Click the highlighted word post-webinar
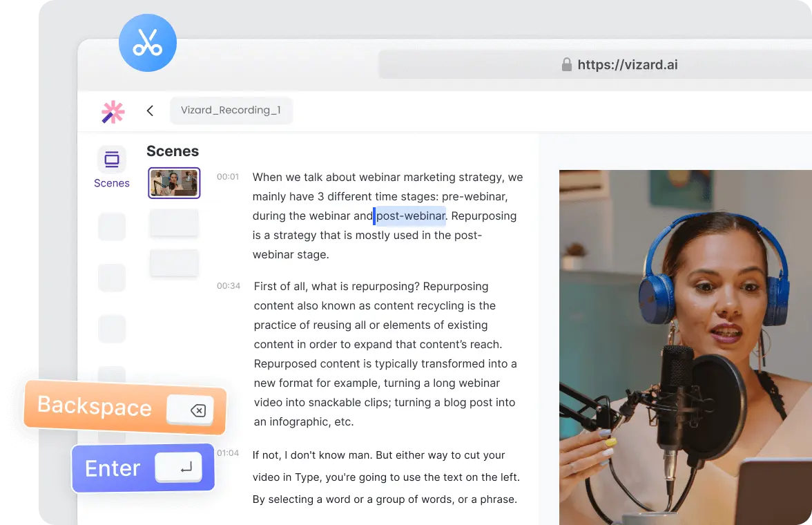 (410, 216)
